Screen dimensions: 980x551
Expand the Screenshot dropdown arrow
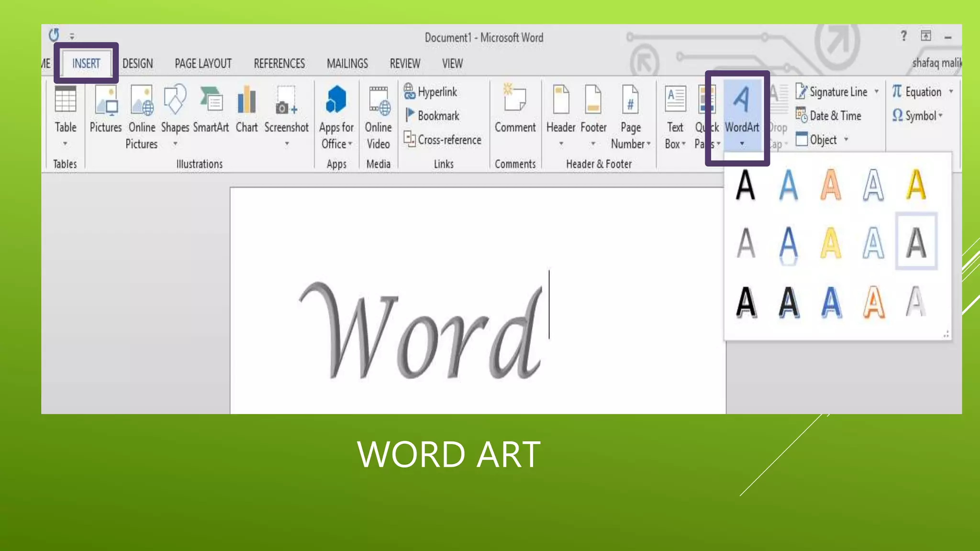click(x=287, y=143)
